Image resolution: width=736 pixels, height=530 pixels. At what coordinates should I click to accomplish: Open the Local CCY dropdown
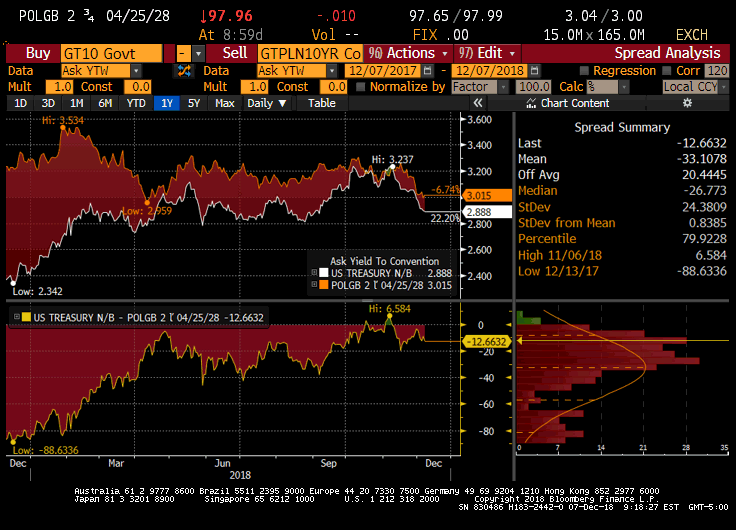click(724, 87)
